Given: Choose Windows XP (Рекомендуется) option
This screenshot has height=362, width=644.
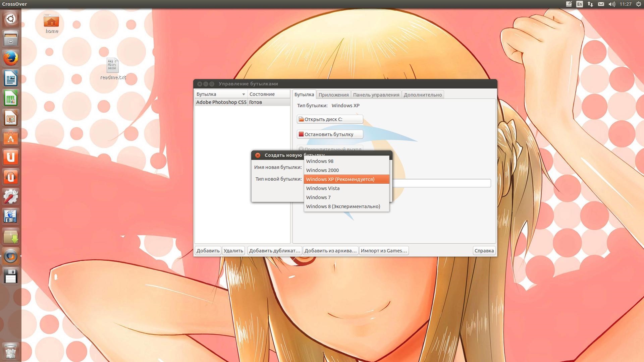Looking at the screenshot, I should 346,179.
